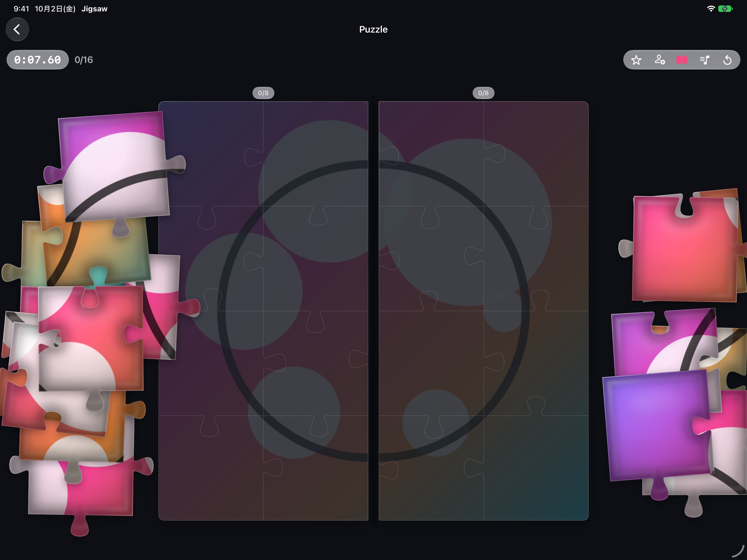The width and height of the screenshot is (747, 560).
Task: Open the music playlist icon
Action: (704, 60)
